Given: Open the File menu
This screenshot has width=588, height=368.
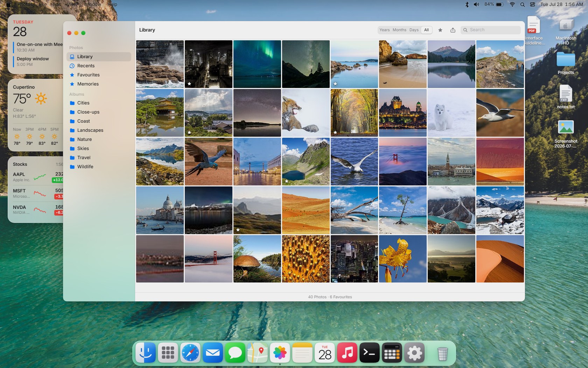Looking at the screenshot, I should point(43,4).
